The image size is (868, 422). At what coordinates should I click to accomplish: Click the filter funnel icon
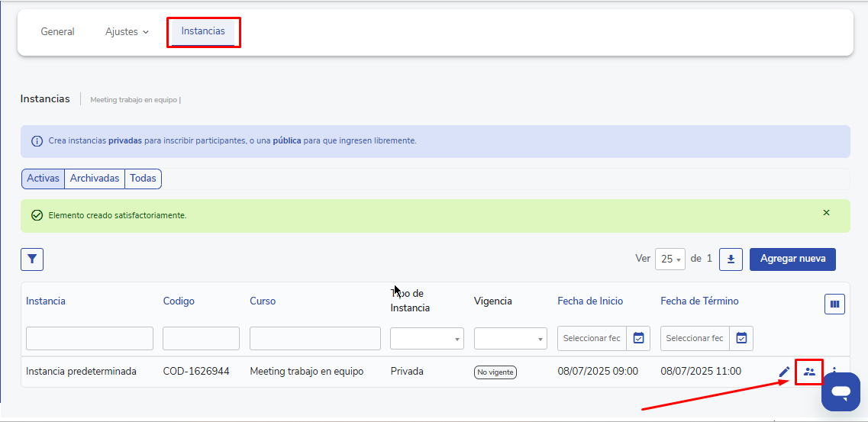pos(32,259)
